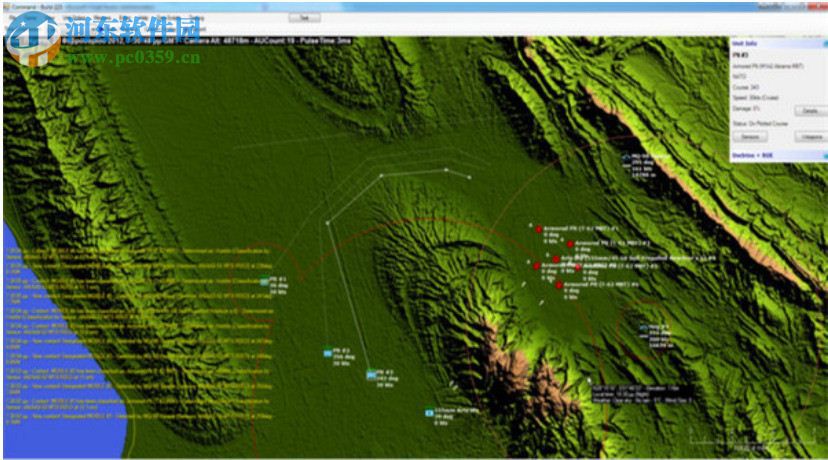Image resolution: width=828 pixels, height=460 pixels.
Task: Select blue aircraft unit below Unit Info panel
Action: (x=626, y=158)
